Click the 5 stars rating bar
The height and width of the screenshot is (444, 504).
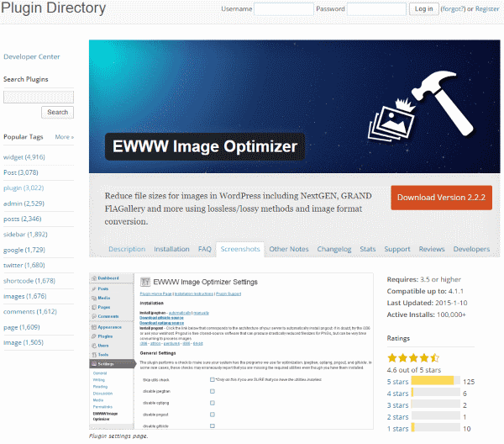tap(435, 381)
